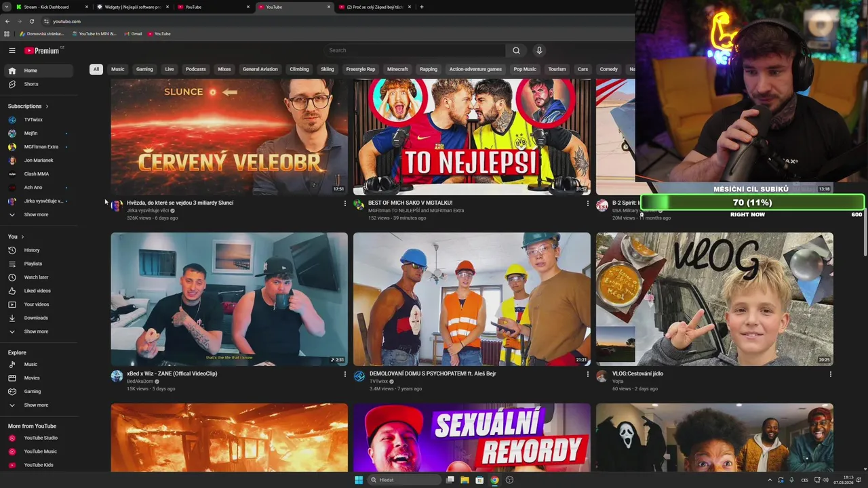The height and width of the screenshot is (488, 868).
Task: Open Playlists in the sidebar
Action: pyautogui.click(x=39, y=264)
